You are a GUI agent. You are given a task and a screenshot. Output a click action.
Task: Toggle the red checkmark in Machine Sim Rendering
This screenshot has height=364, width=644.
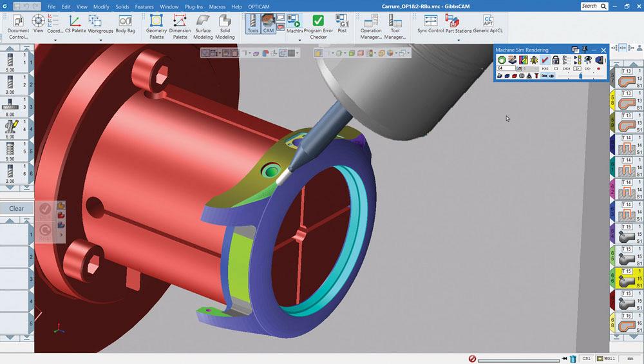[545, 59]
